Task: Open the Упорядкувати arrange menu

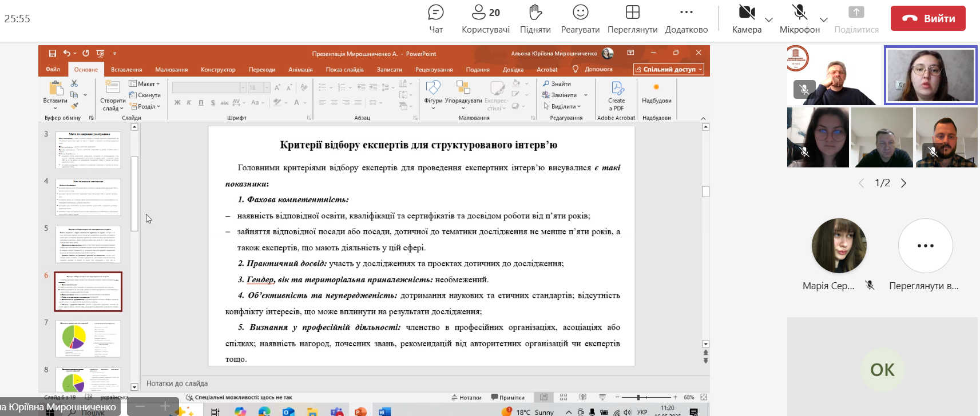Action: (x=463, y=94)
